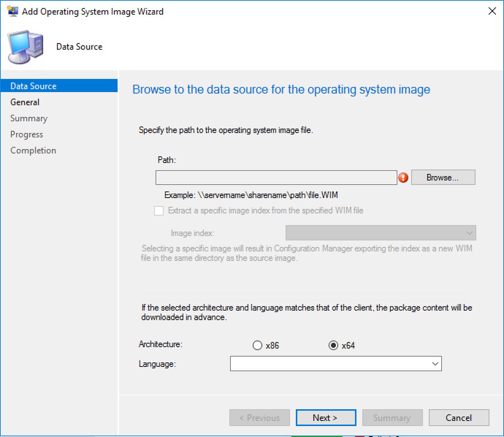
Task: Click the disabled Previous button
Action: coord(259,418)
